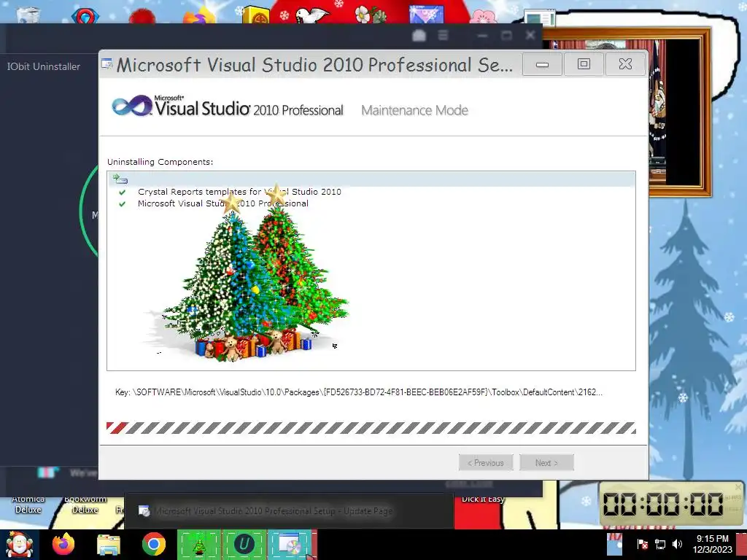Click the Visual Studio infinity logo
The image size is (747, 560).
click(x=132, y=106)
